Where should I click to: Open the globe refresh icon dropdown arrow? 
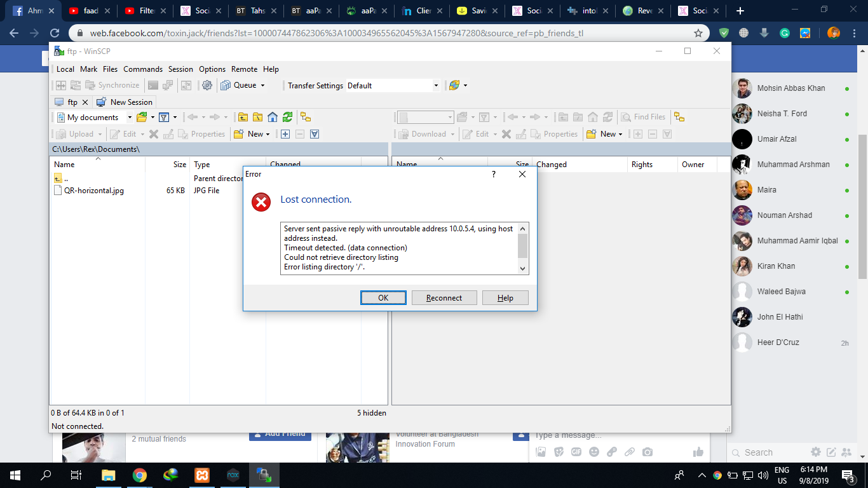click(x=465, y=85)
